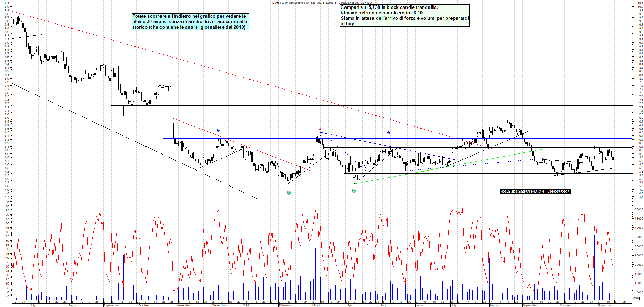Screen dimensions: 644x307
Task: Click the red down-arrow sell signal at March peak
Action: pyautogui.click(x=320, y=128)
